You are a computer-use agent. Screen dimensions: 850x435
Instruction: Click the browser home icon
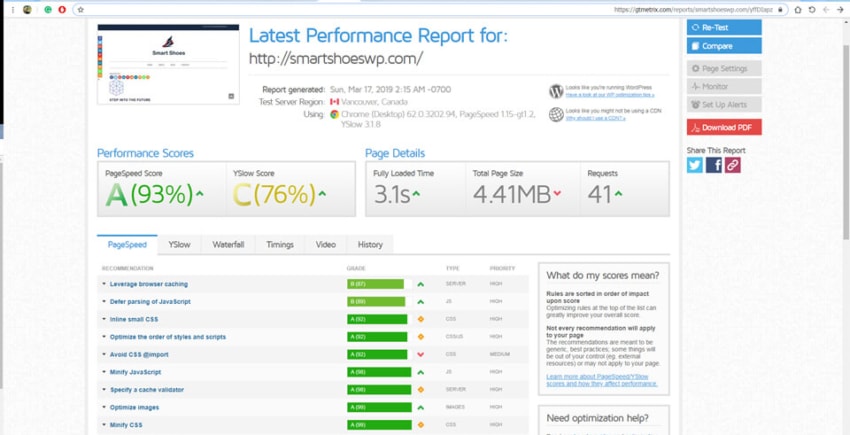[x=798, y=9]
